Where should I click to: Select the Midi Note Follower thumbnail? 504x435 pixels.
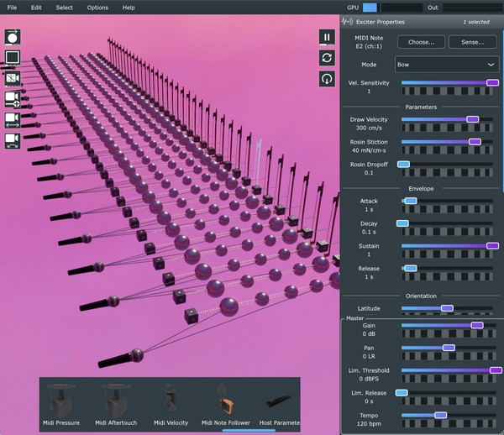click(224, 402)
